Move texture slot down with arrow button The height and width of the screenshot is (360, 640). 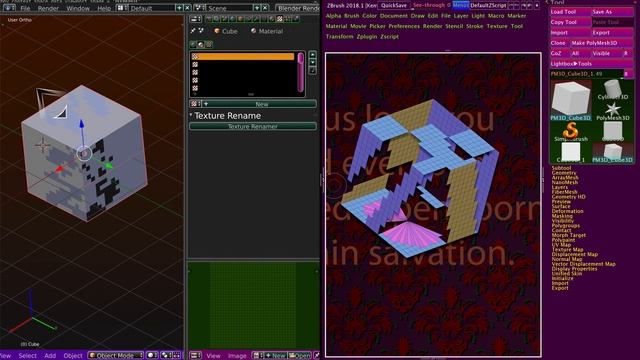click(x=313, y=62)
